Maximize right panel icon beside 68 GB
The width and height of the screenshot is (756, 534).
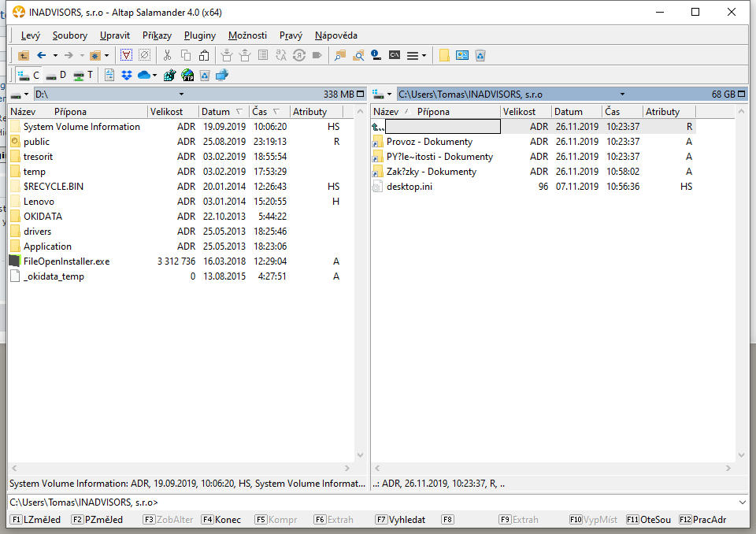742,94
